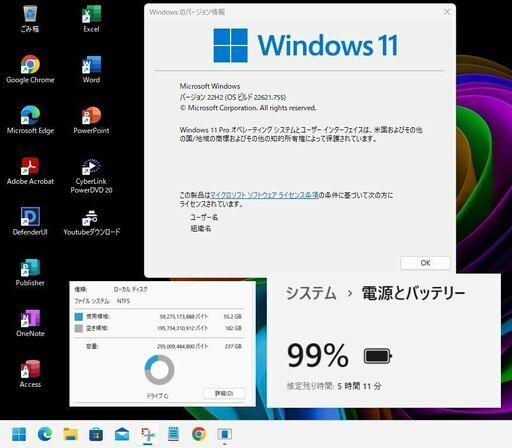Close the Windows のバージョン情報 dialog
Viewport: 512px width, 448px height.
point(447,12)
